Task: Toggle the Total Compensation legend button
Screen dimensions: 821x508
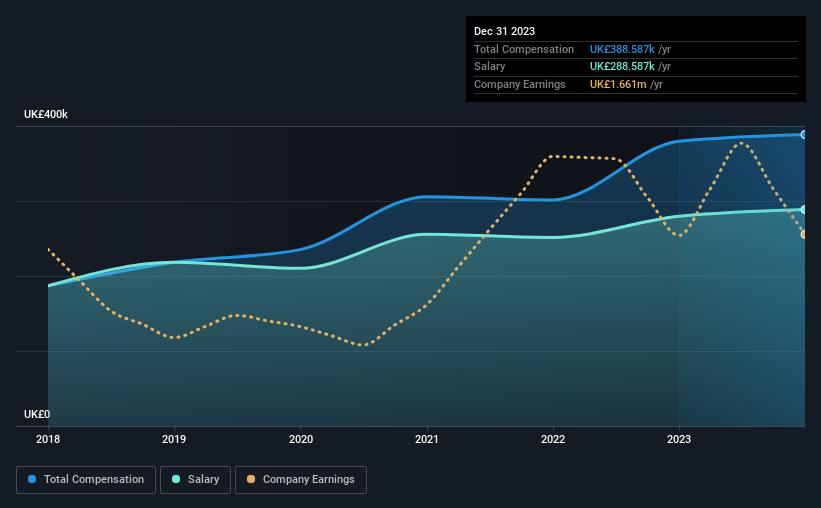Action: point(86,480)
